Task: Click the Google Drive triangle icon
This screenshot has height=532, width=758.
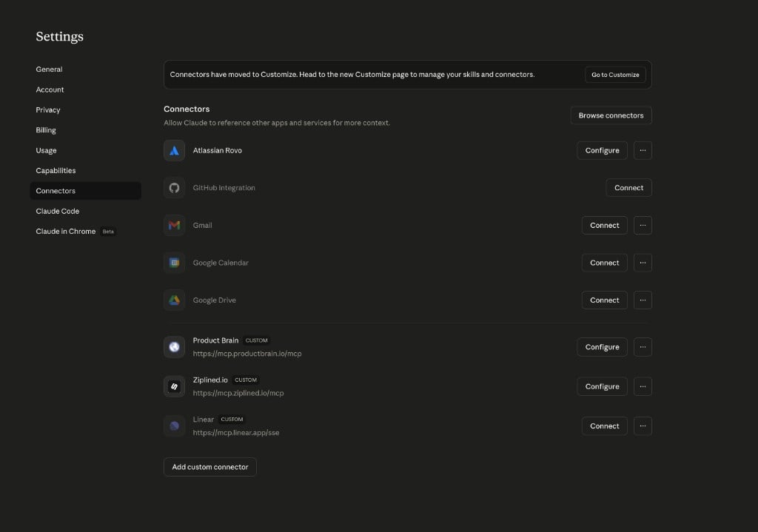Action: click(174, 300)
